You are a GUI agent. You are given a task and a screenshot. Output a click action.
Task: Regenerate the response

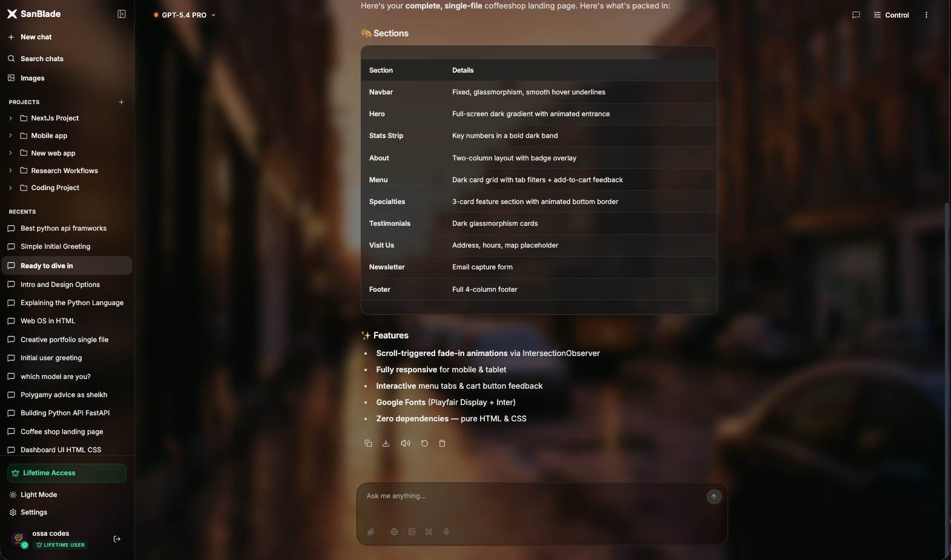(x=424, y=443)
